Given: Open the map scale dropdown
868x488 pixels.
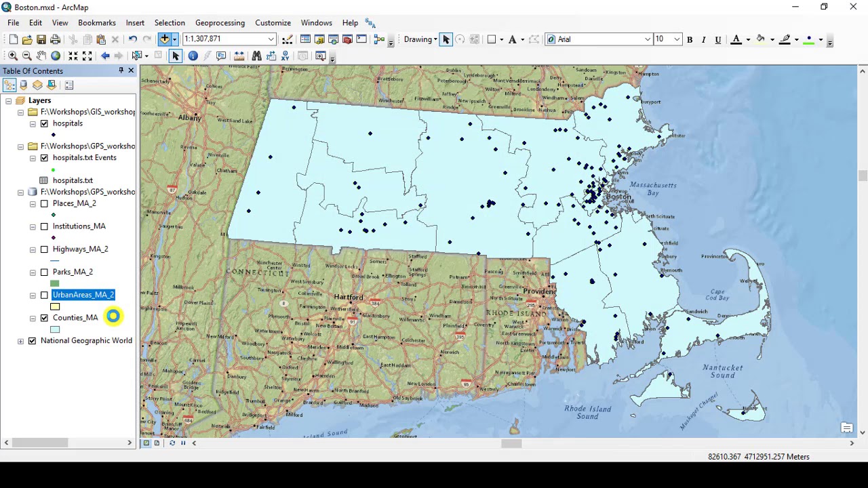Looking at the screenshot, I should 271,39.
